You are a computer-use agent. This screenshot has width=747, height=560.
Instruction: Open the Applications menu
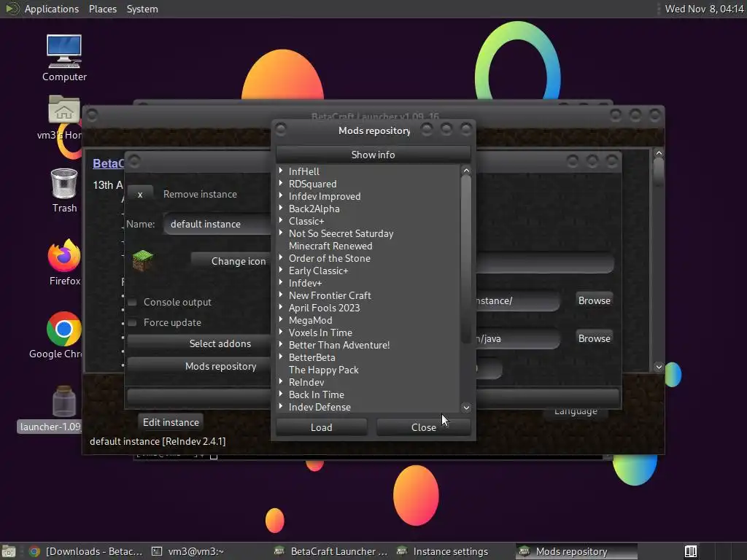tap(52, 9)
